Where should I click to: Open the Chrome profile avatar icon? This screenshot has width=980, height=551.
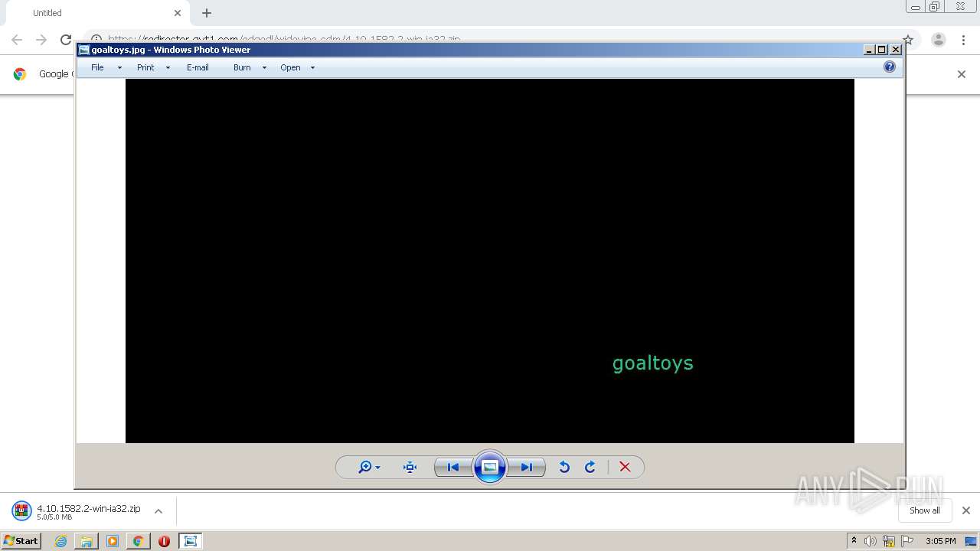point(939,40)
